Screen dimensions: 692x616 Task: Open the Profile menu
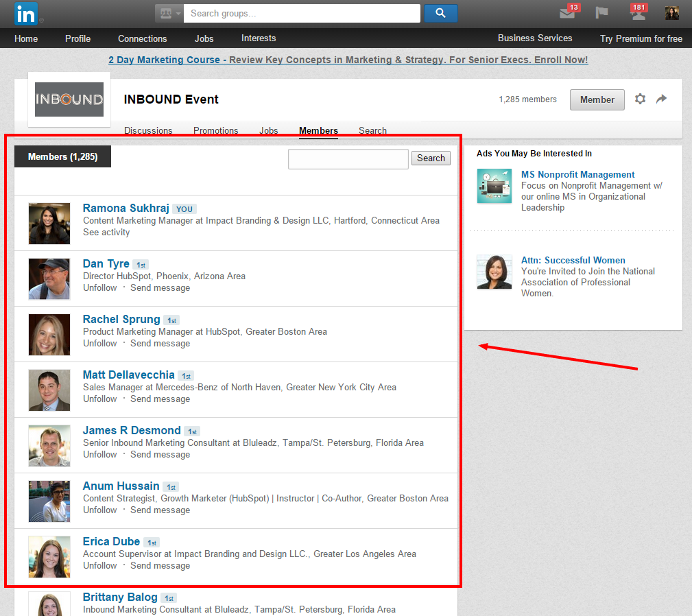coord(77,38)
